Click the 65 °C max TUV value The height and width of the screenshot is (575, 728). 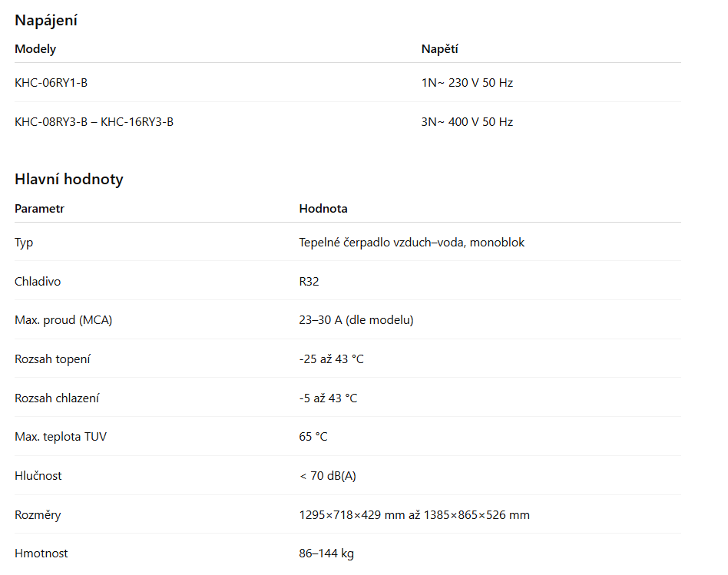point(313,437)
